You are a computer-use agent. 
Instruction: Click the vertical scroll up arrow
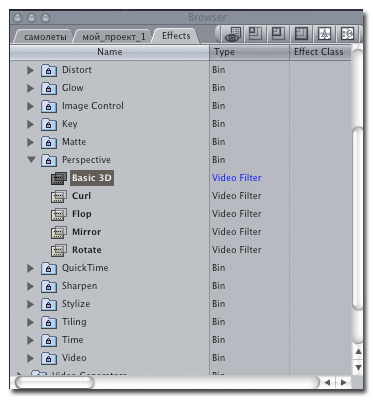(358, 351)
